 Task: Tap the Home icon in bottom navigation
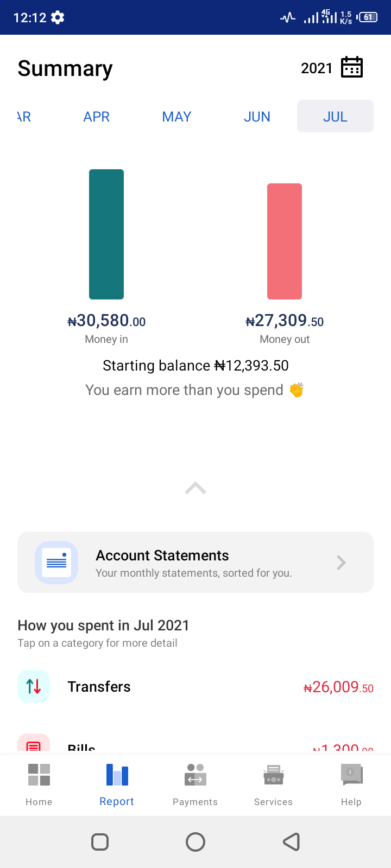pos(39,775)
